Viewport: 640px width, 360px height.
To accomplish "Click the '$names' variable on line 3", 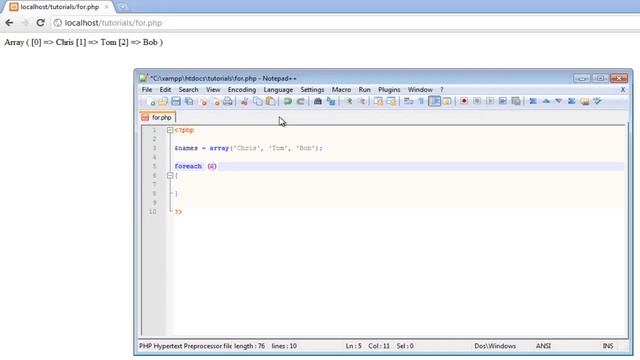I will [186, 148].
